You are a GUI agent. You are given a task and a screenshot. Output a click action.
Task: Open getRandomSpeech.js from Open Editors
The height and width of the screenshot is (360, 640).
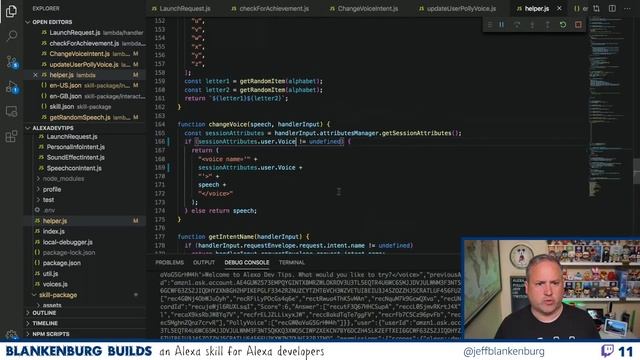[x=80, y=118]
